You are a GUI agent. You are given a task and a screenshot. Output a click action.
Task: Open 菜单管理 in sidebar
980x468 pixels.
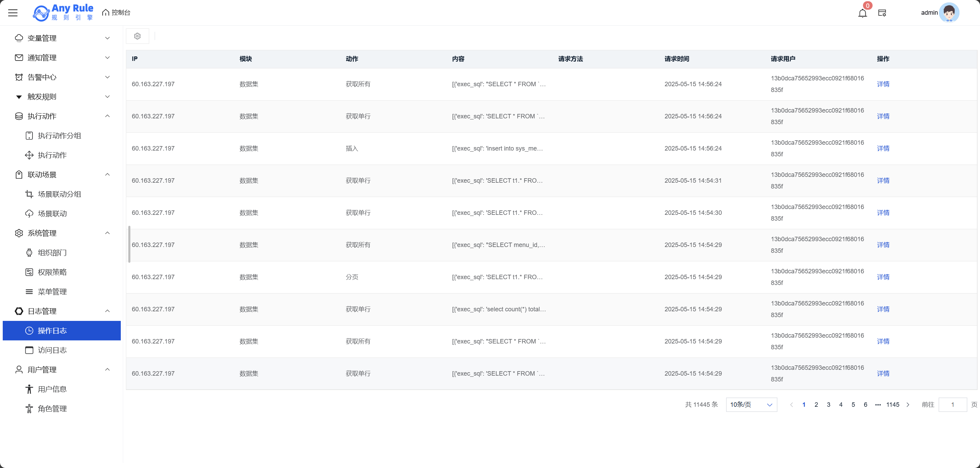pos(52,291)
